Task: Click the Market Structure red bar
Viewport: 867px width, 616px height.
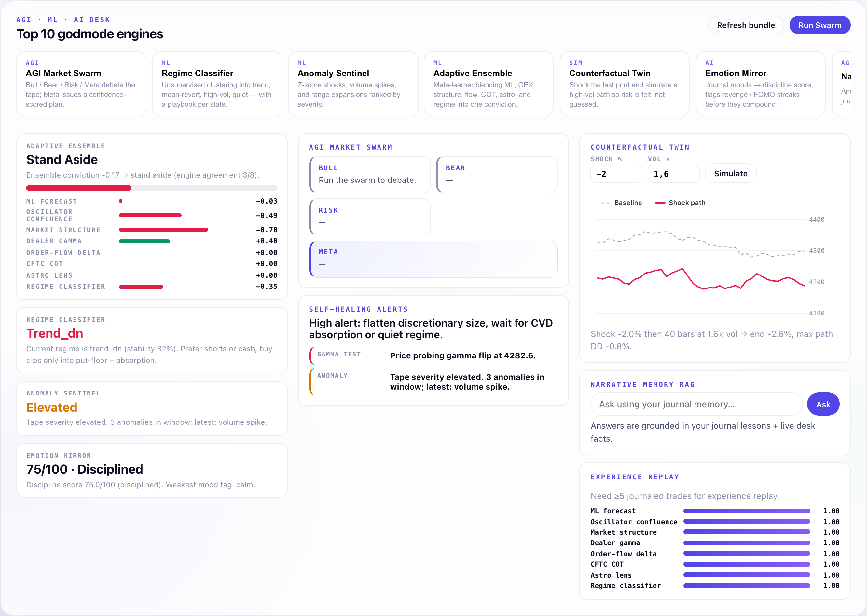Action: click(164, 230)
